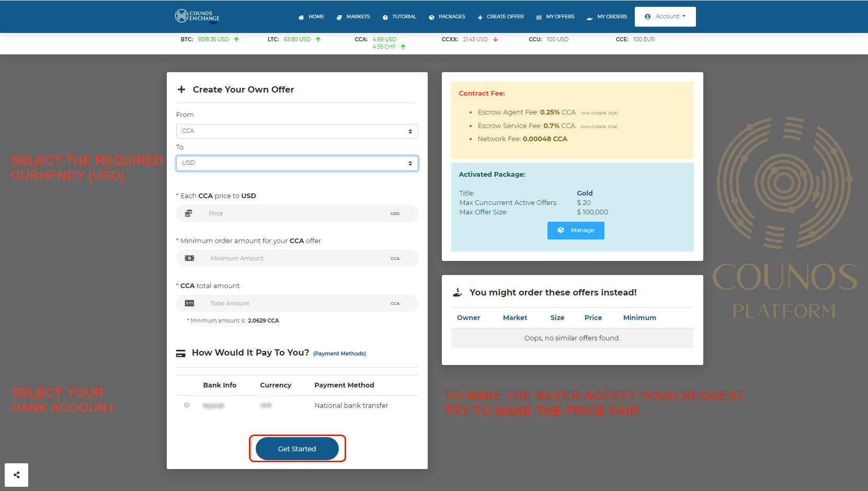Click the Counos Exchange logo

[x=197, y=17]
